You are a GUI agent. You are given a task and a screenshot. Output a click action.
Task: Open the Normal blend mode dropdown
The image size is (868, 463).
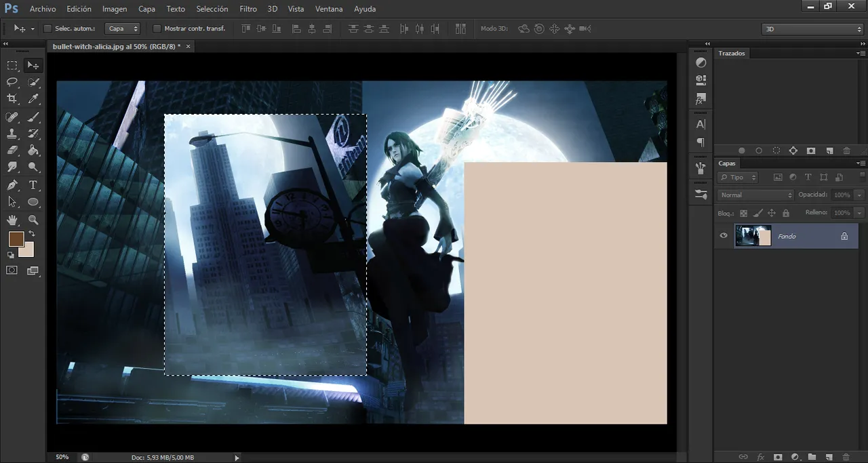(755, 195)
